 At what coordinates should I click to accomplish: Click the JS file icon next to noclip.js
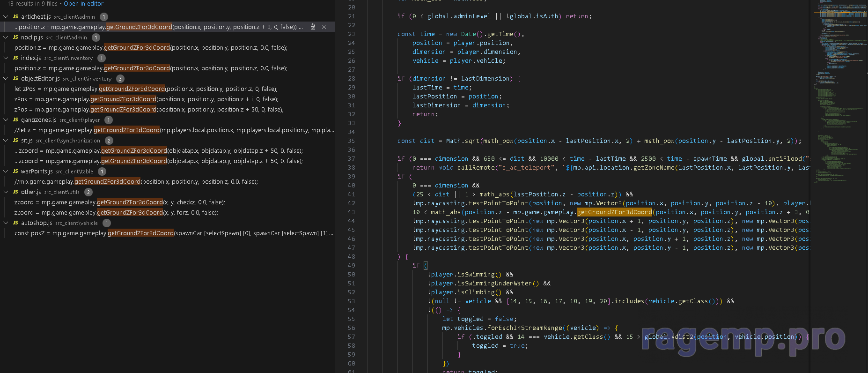point(15,37)
